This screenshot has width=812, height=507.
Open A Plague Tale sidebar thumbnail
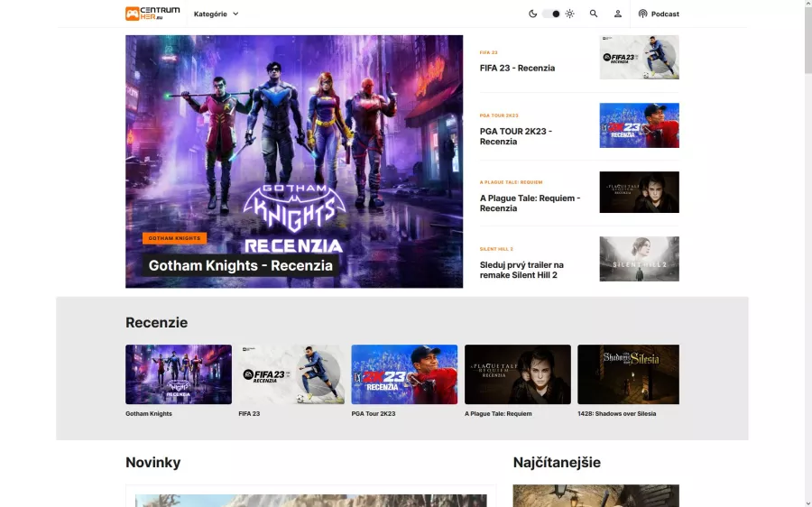pos(639,192)
